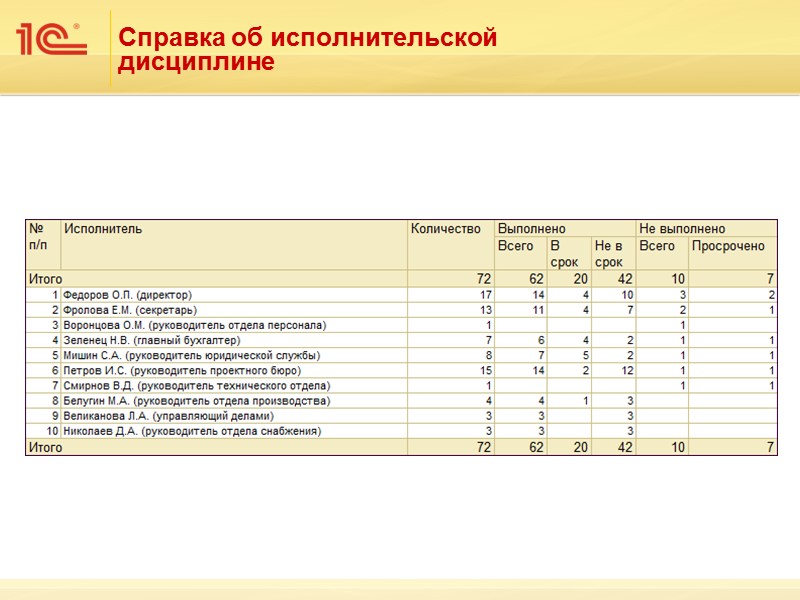Click the 1C logo icon
800x600 pixels.
coord(51,39)
